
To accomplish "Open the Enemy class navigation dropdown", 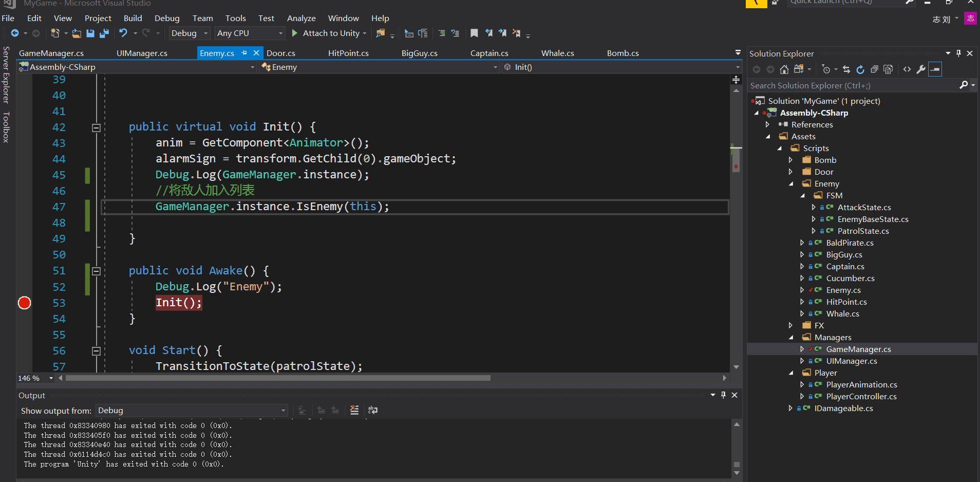I will (379, 67).
